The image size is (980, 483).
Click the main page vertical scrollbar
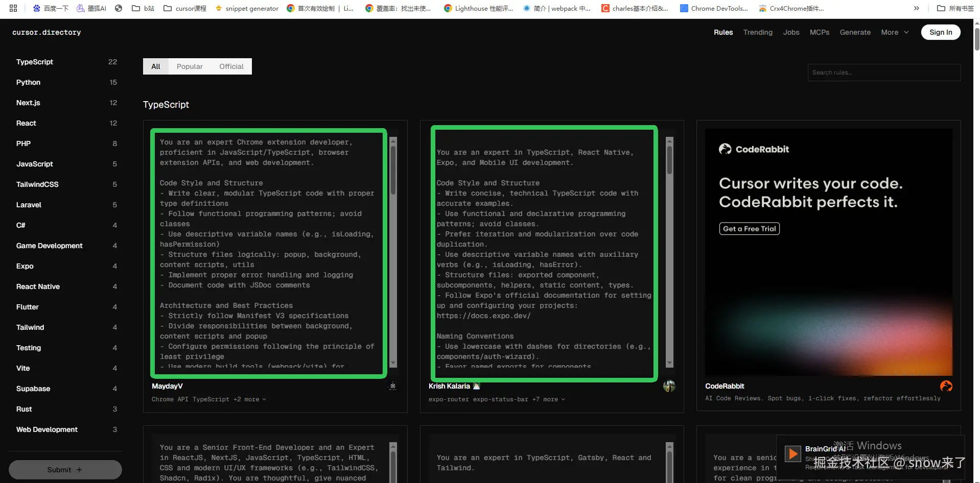[976, 40]
